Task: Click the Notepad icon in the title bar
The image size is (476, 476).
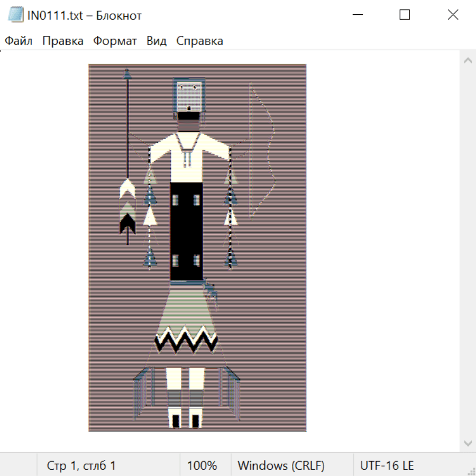Action: 16,15
